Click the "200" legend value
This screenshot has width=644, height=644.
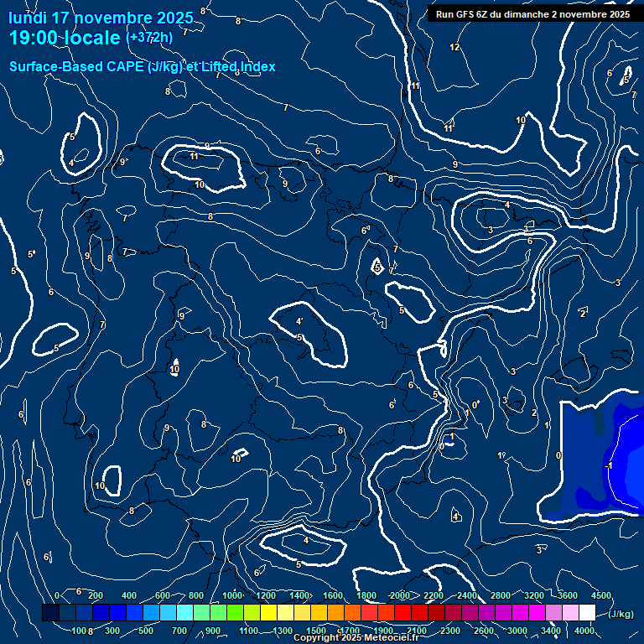96,595
